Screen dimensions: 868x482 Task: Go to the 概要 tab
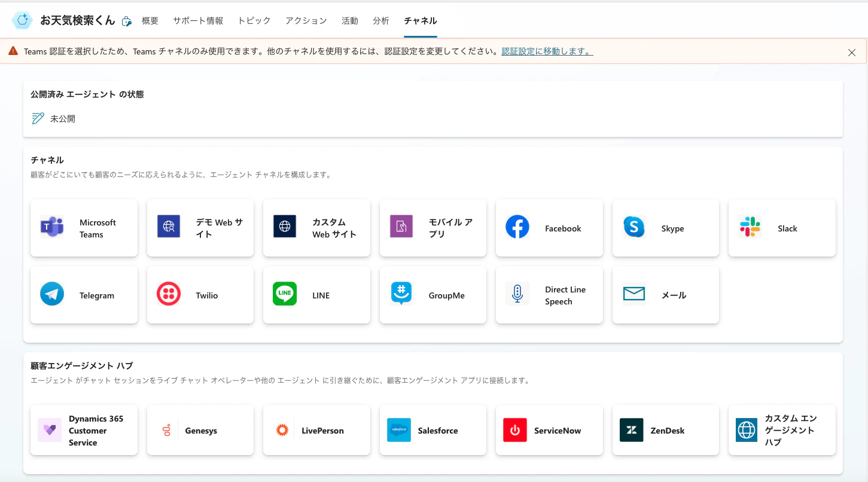[x=150, y=20]
